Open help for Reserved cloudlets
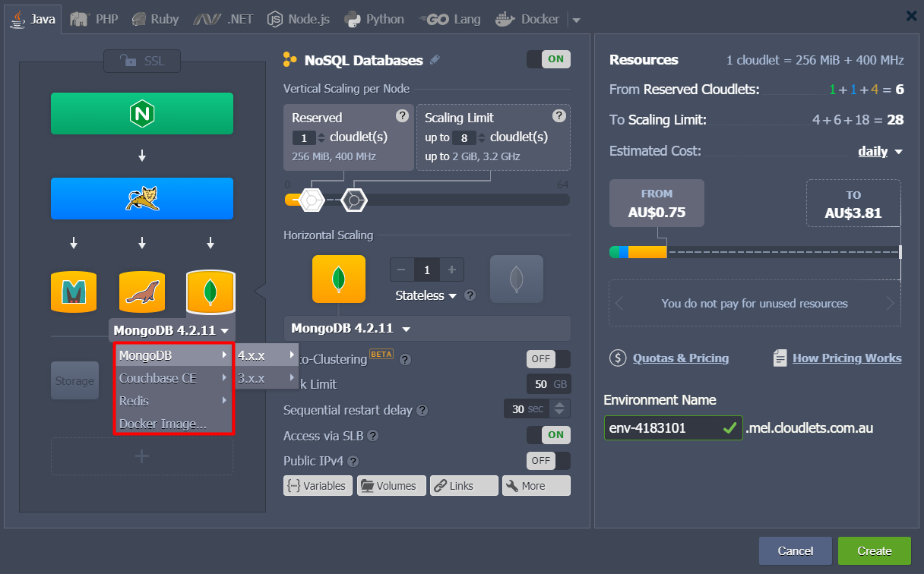Image resolution: width=924 pixels, height=574 pixels. pos(402,116)
